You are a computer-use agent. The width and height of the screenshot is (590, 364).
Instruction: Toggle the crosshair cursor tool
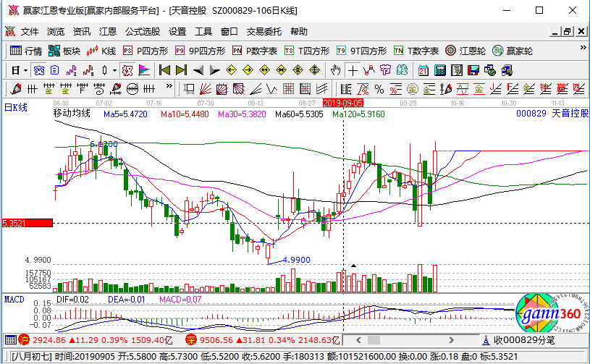pyautogui.click(x=353, y=70)
